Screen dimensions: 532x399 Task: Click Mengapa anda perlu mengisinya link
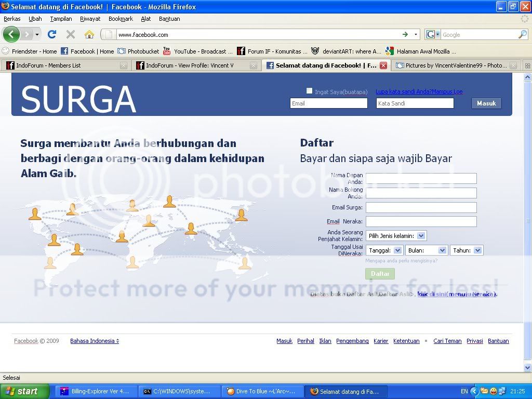pyautogui.click(x=402, y=261)
